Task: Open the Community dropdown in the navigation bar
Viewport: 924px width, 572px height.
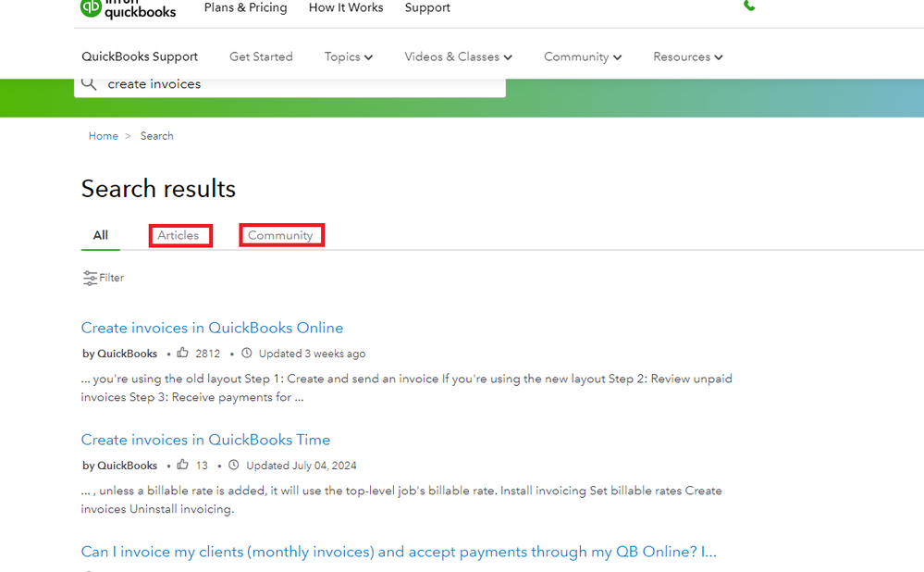Action: click(582, 56)
